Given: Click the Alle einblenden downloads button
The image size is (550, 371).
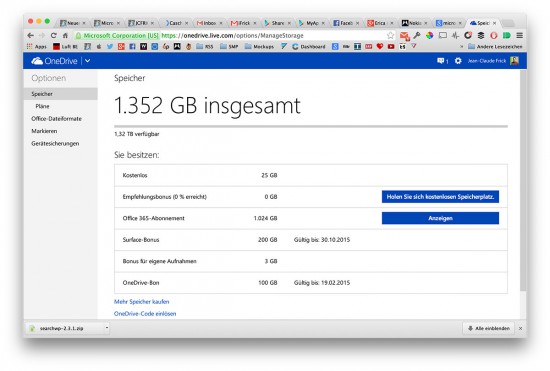Looking at the screenshot, I should pyautogui.click(x=489, y=328).
